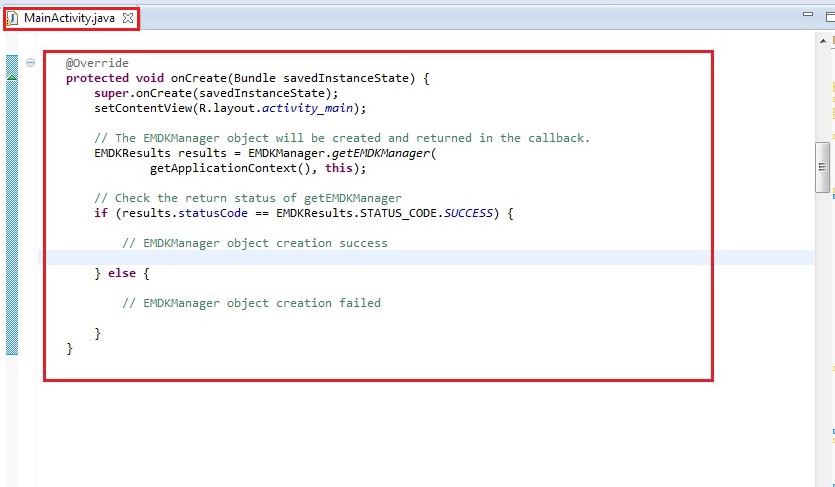Click getApplicationContext() in the argument list
This screenshot has height=487, width=835.
coord(234,168)
